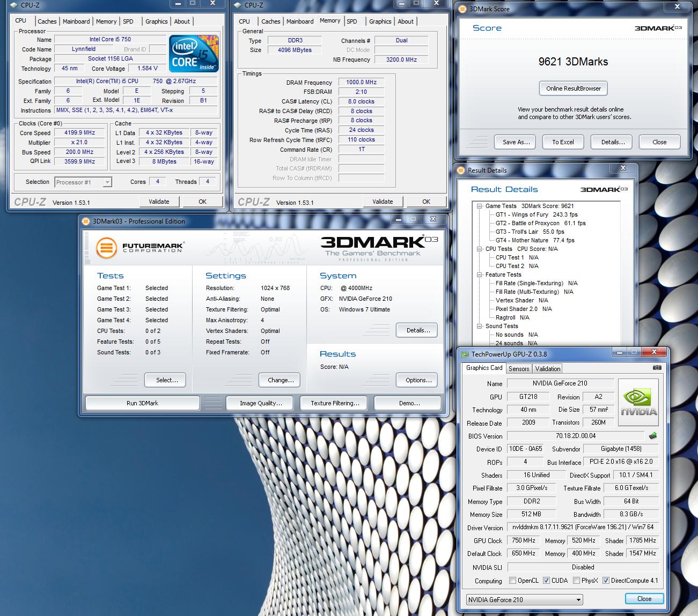Collapse the Sound Tests tree node
698x616 pixels.
point(480,326)
